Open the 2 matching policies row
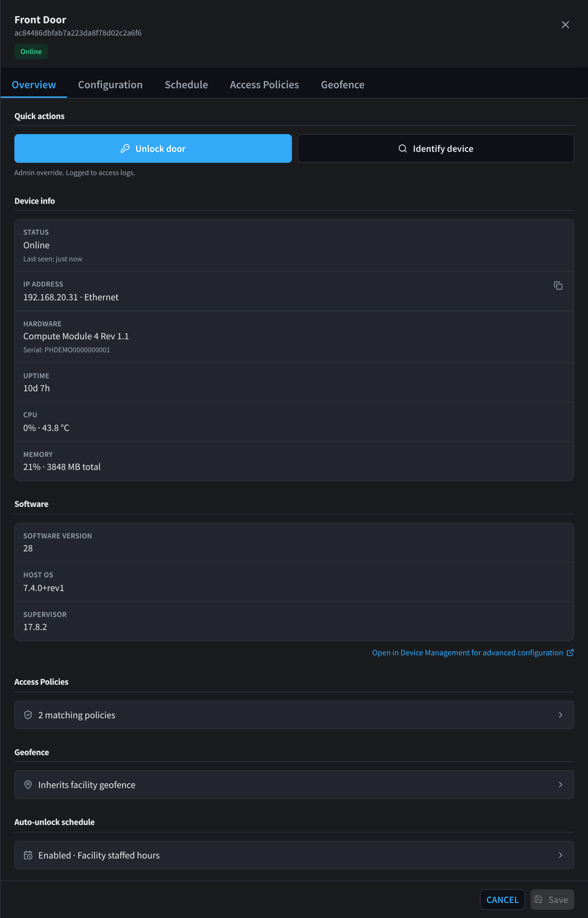This screenshot has height=918, width=588. 294,715
